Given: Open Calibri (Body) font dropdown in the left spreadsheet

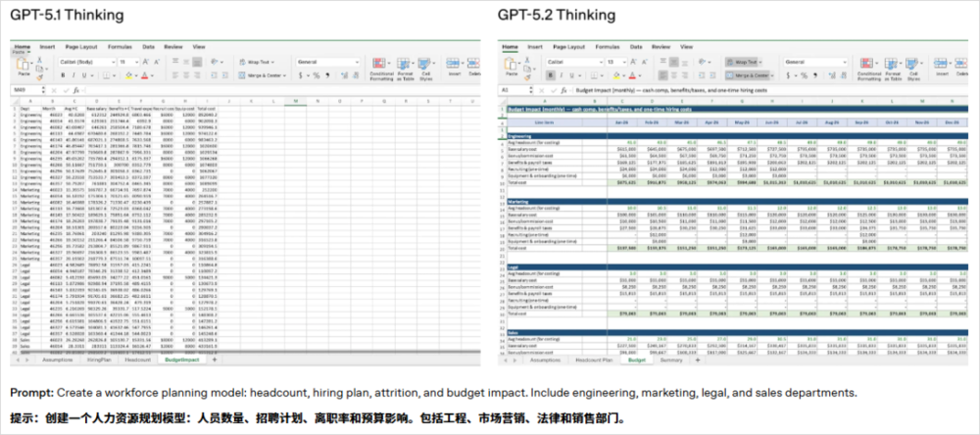Looking at the screenshot, I should [84, 61].
